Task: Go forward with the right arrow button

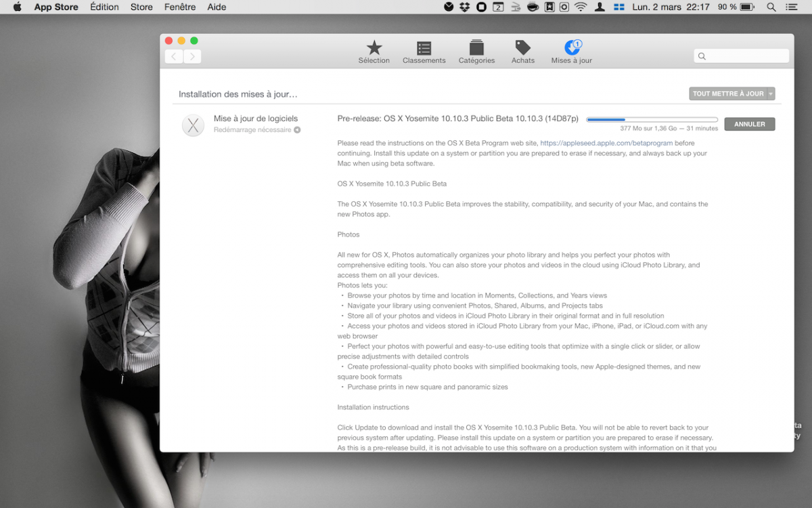Action: tap(192, 57)
